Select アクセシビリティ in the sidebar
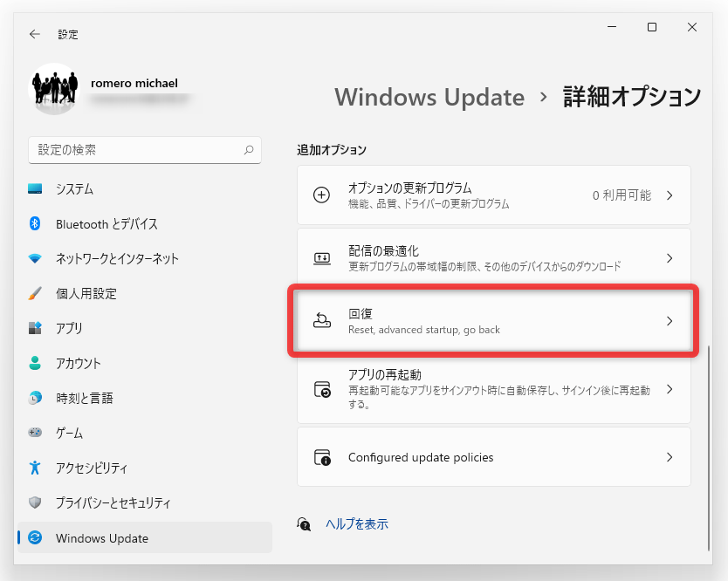The height and width of the screenshot is (581, 728). (92, 468)
